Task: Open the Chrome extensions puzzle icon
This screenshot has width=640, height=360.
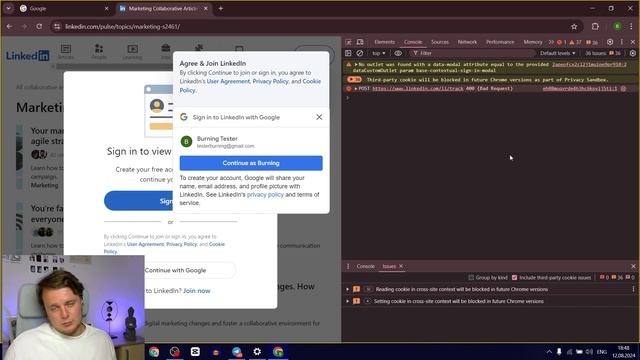Action: click(x=595, y=27)
